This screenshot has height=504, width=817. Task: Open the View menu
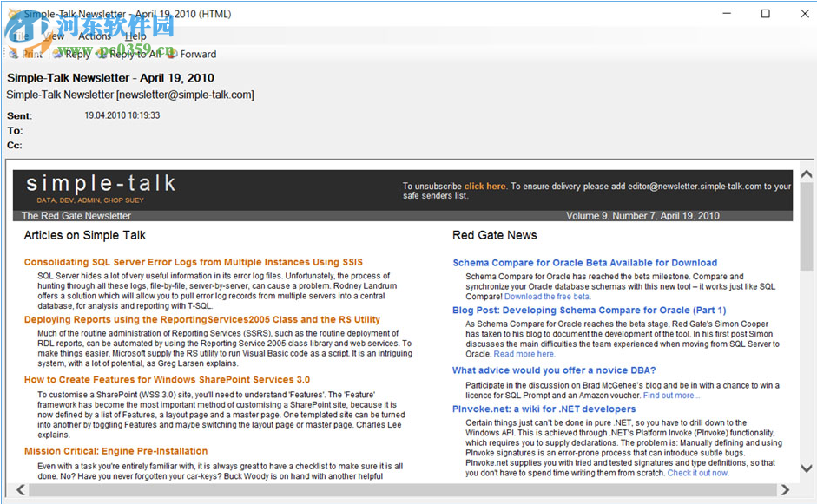point(54,36)
